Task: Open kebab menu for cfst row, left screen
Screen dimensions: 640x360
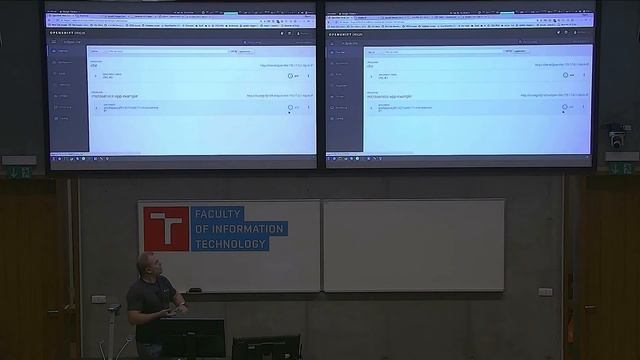Action: 308,76
